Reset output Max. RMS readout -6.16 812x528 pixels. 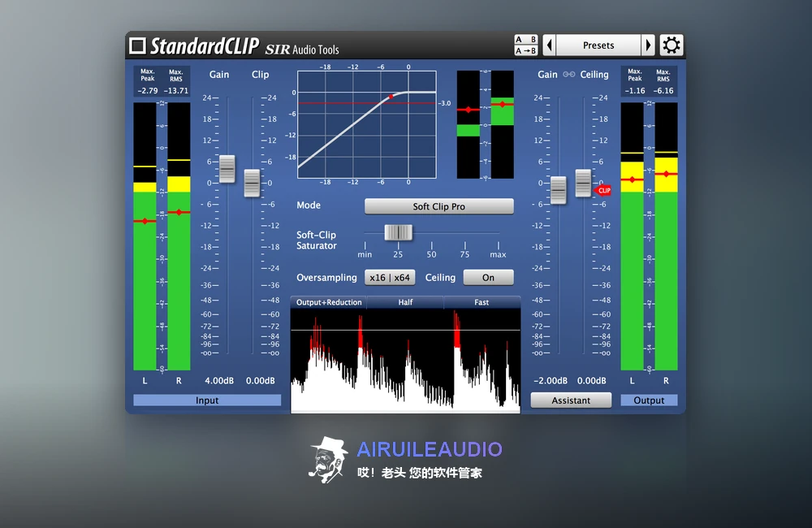[663, 90]
